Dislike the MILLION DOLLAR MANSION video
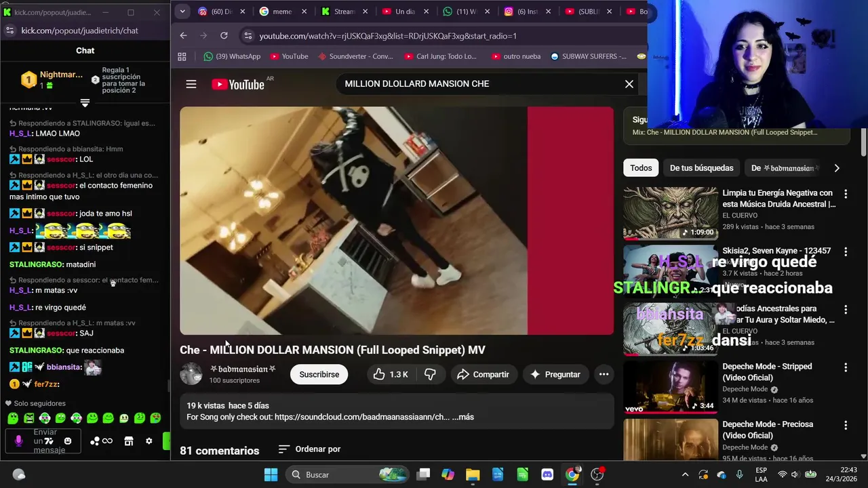The width and height of the screenshot is (868, 488). [430, 374]
